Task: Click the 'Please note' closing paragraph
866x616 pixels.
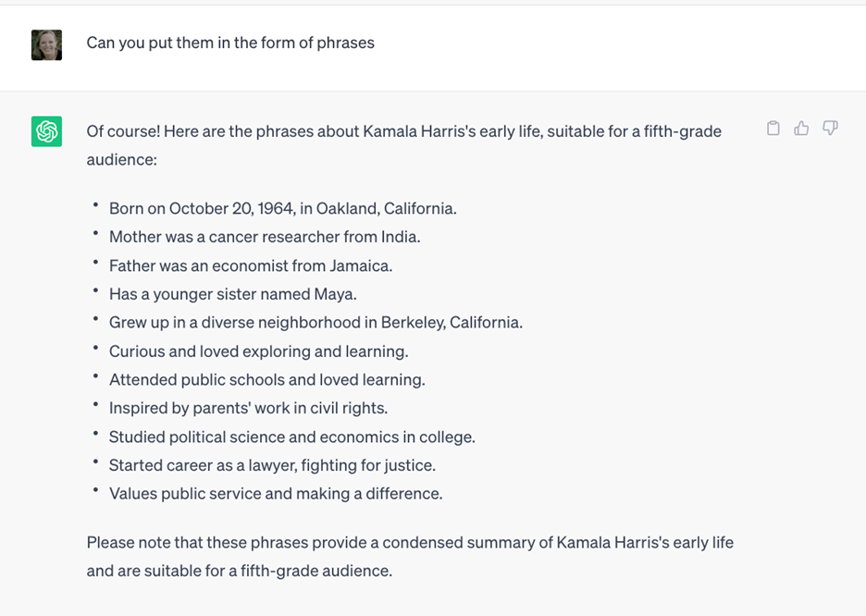Action: (410, 557)
